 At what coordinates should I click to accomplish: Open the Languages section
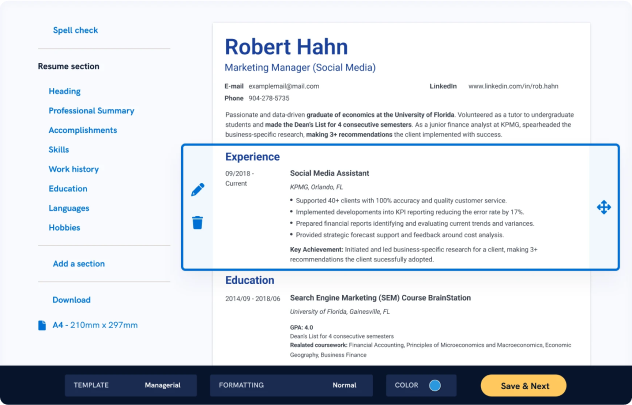[x=69, y=208]
